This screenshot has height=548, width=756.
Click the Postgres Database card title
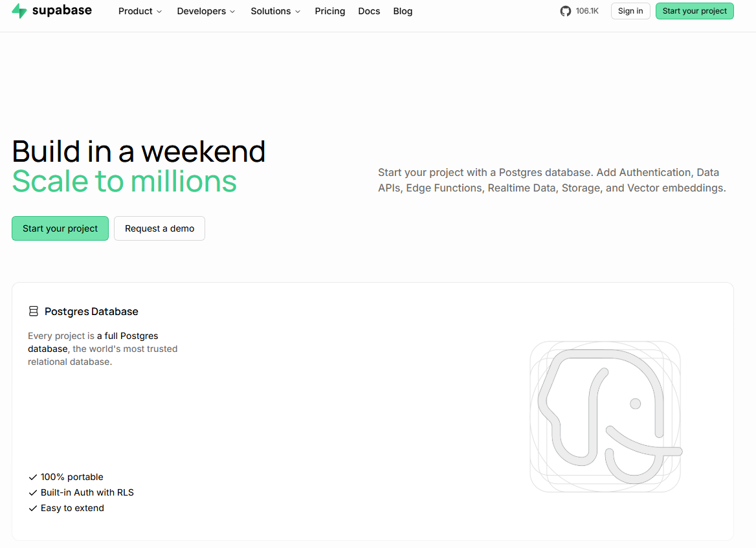pos(91,311)
